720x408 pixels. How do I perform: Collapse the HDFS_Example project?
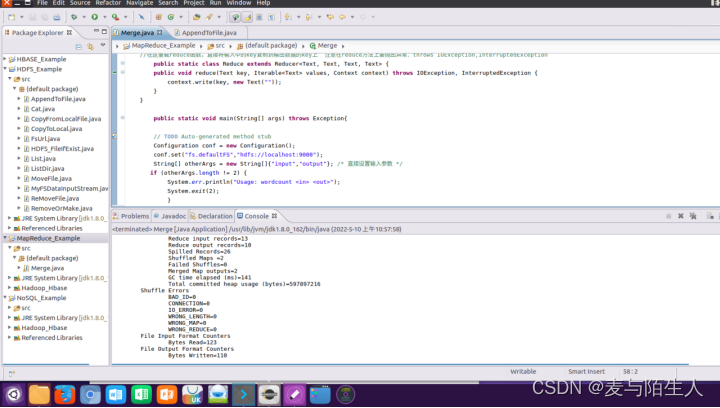(5, 69)
